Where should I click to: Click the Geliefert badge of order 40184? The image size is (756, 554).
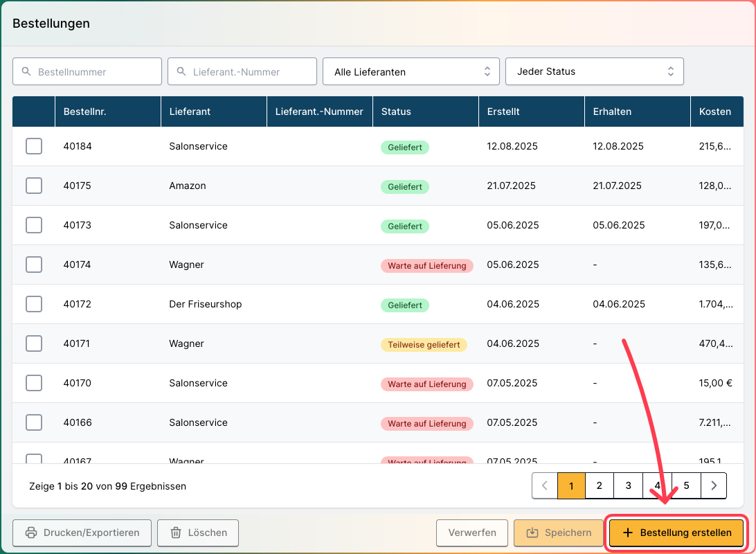pos(405,148)
